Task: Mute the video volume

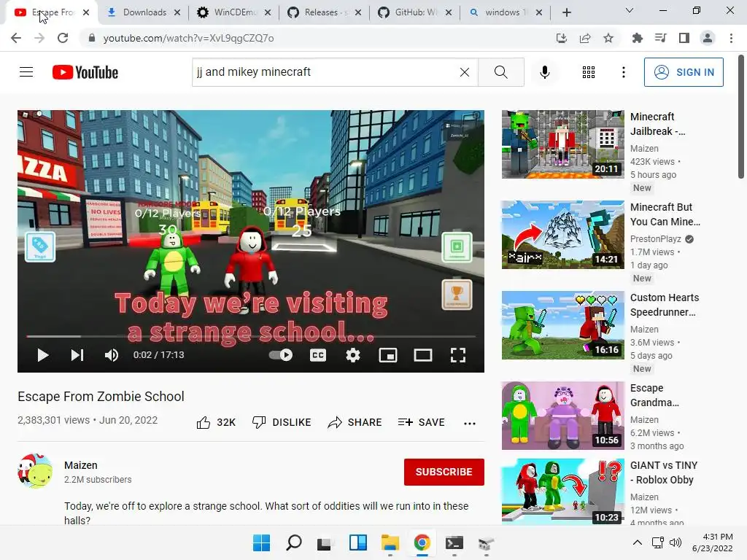Action: pos(112,355)
